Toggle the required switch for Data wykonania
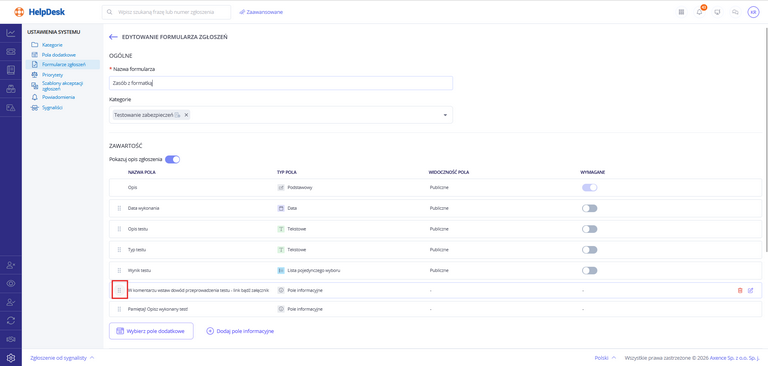Screen dimensions: 768x366 589,208
